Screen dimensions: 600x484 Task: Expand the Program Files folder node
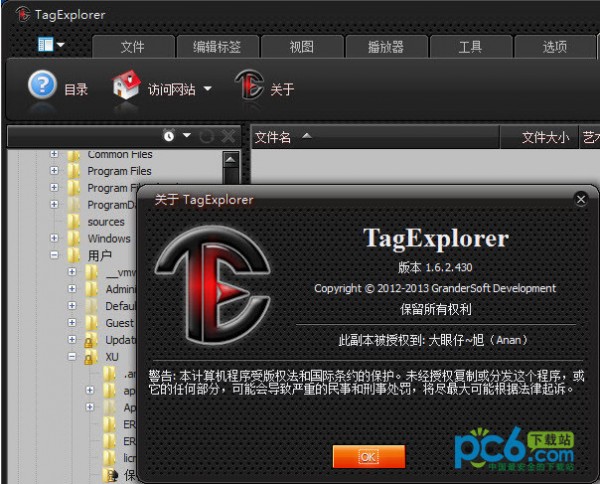click(54, 171)
